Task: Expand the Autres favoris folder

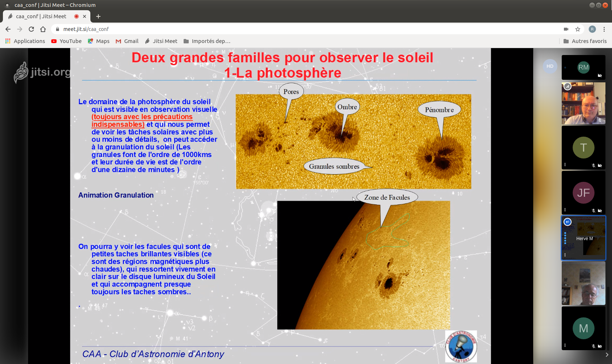Action: 585,41
